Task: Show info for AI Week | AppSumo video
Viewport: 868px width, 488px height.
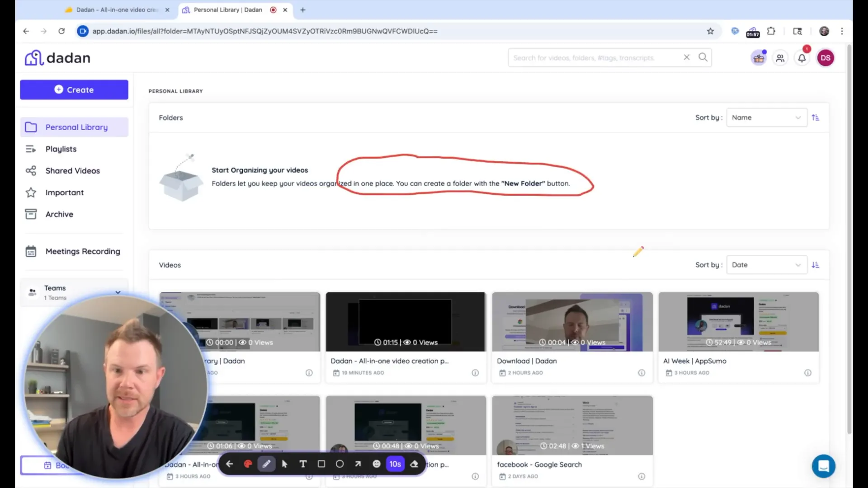Action: pyautogui.click(x=808, y=373)
